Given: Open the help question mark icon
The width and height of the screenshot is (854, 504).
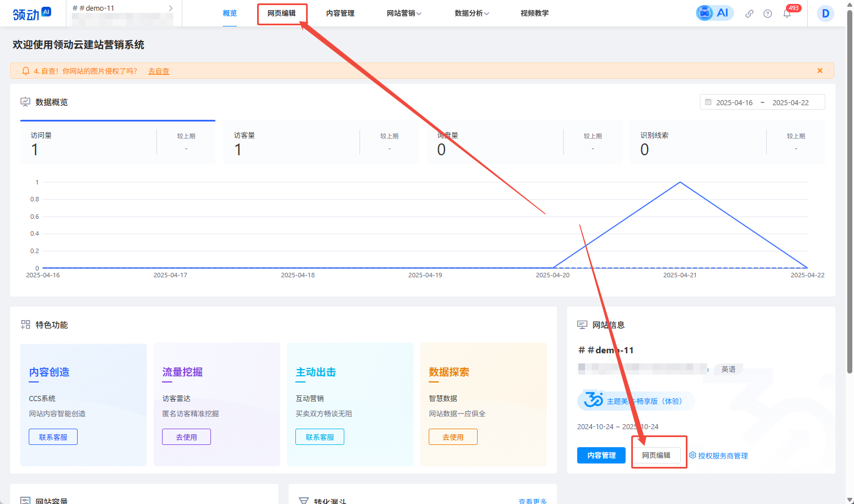Looking at the screenshot, I should [x=767, y=13].
